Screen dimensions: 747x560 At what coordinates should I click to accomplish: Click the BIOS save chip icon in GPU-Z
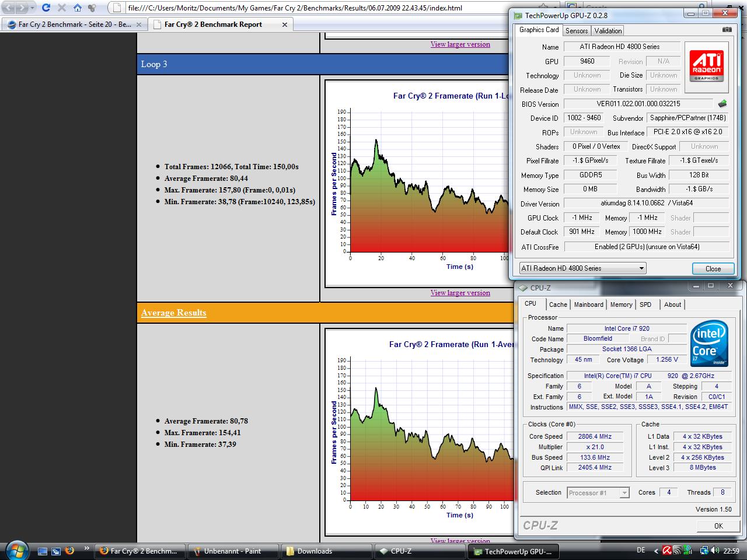coord(722,104)
